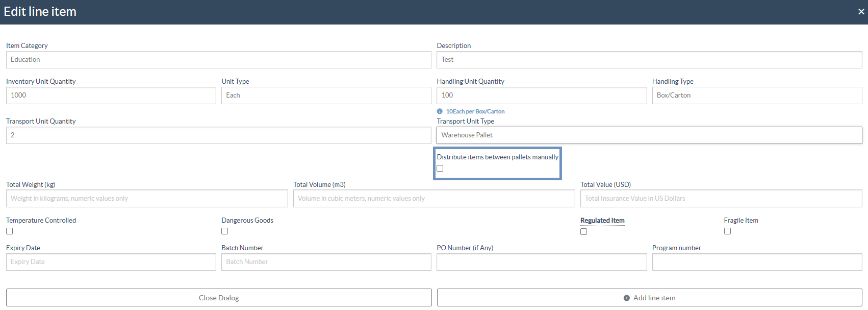Open the Transport Unit Type Warehouse Pallet dropdown
The width and height of the screenshot is (868, 310).
pos(649,135)
